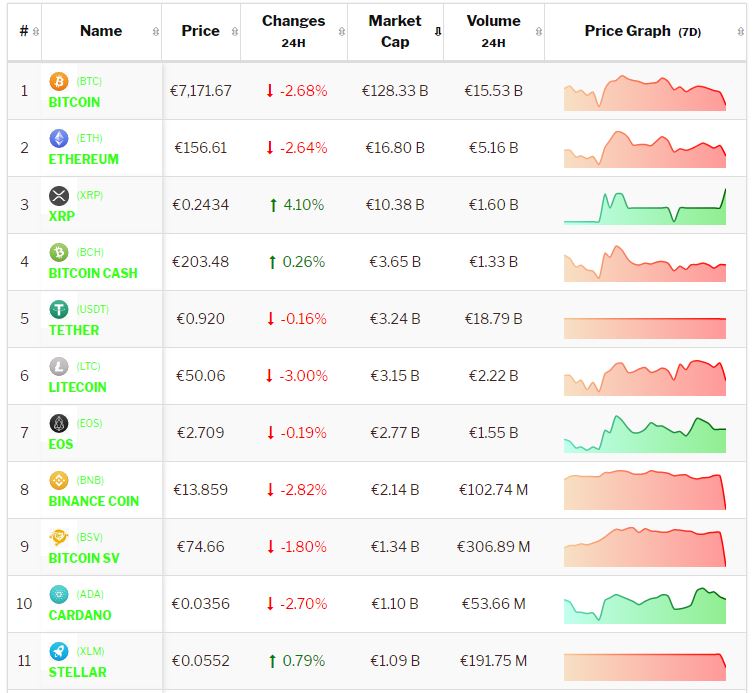Open the CARDANO name link
755x693 pixels.
(x=80, y=615)
